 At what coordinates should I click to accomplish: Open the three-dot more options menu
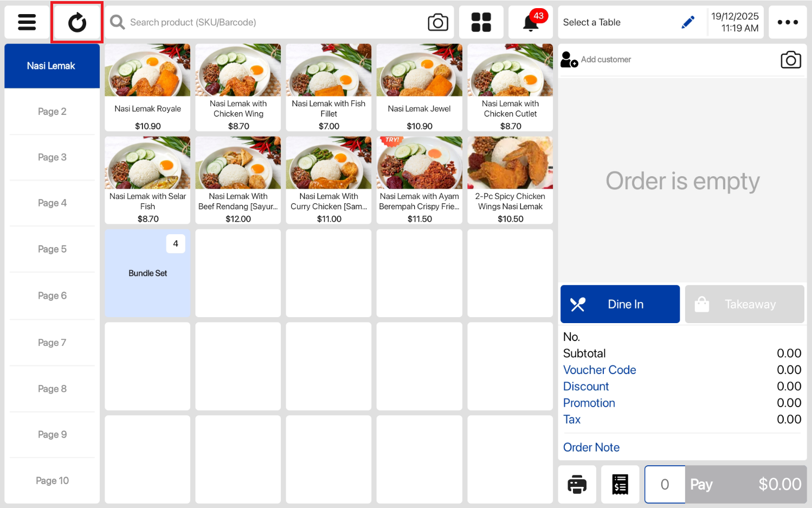pyautogui.click(x=787, y=22)
